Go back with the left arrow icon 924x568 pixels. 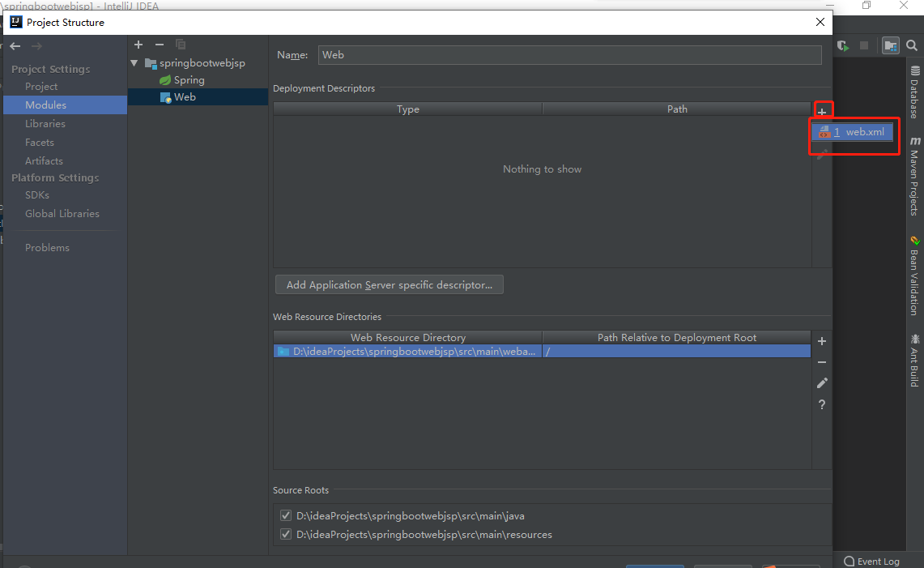pos(15,46)
